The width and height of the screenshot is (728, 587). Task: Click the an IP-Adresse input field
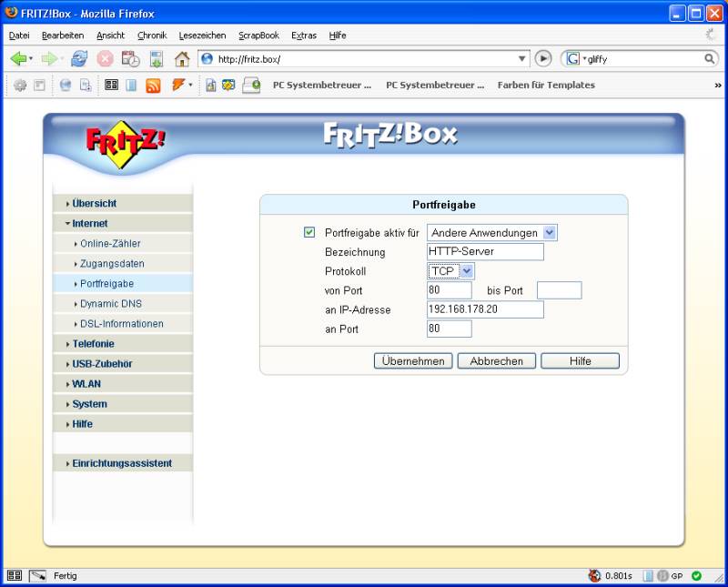[x=485, y=309]
